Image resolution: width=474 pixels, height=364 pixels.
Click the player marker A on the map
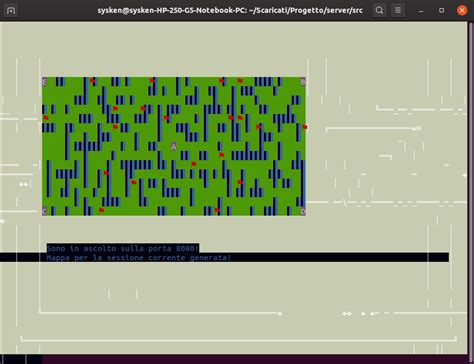[x=174, y=147]
